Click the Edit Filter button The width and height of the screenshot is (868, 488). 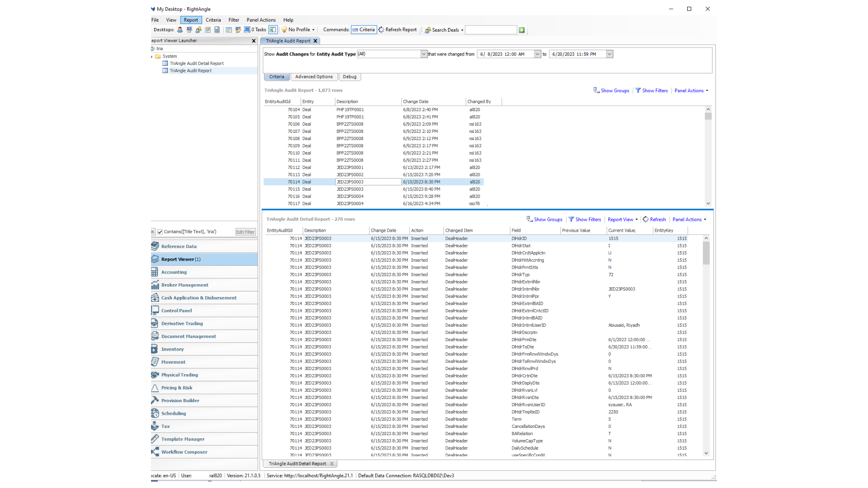(245, 232)
